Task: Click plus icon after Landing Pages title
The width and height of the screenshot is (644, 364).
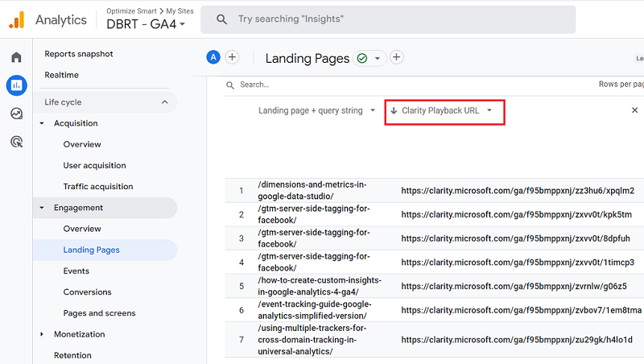Action: [x=396, y=57]
